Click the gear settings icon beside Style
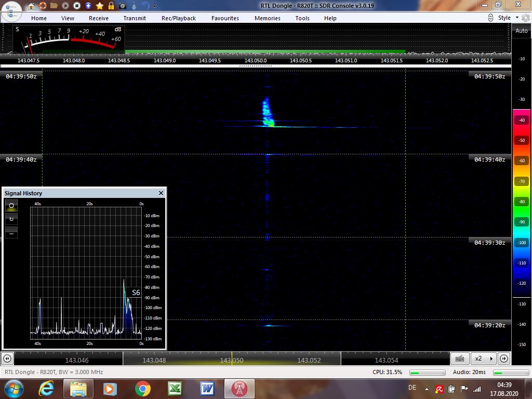The width and height of the screenshot is (532, 399). point(526,18)
